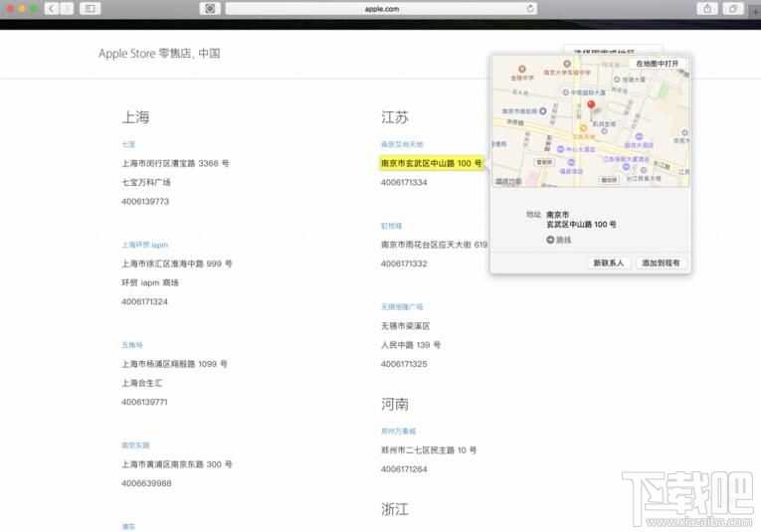
Task: Maximize Safari with the green button
Action: coord(34,9)
